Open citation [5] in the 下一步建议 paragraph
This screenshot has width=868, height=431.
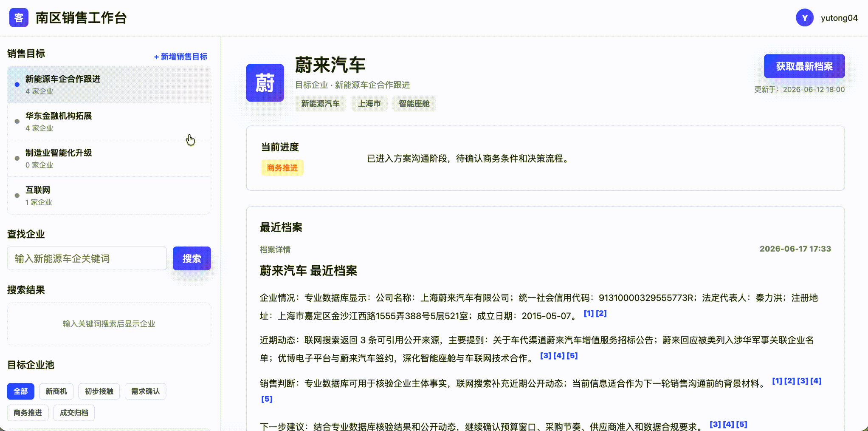[x=742, y=424]
